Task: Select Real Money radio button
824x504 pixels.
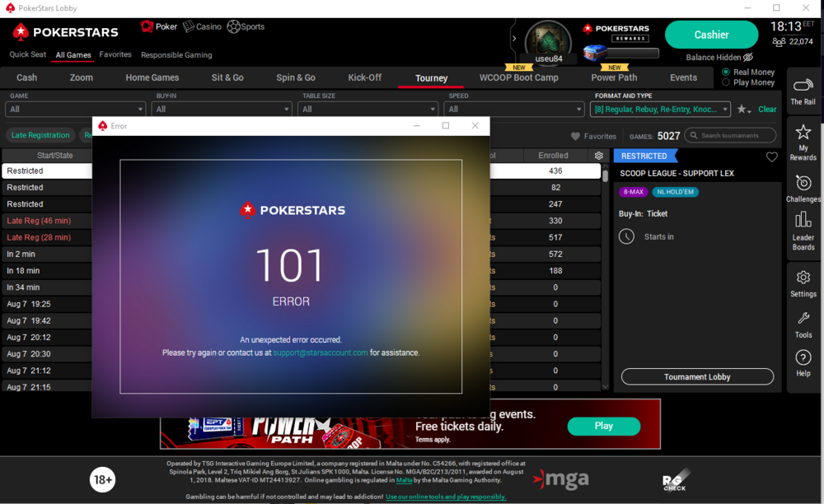Action: pyautogui.click(x=726, y=72)
